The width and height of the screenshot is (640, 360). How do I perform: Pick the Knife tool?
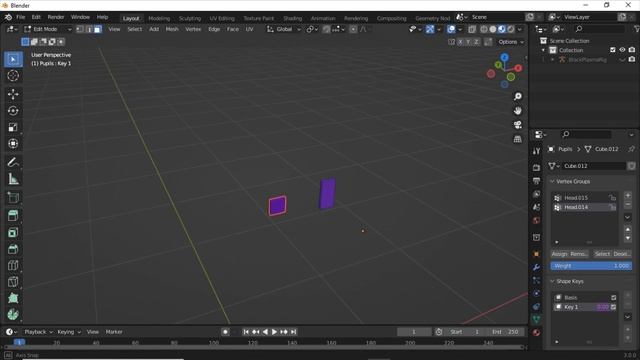(x=13, y=282)
